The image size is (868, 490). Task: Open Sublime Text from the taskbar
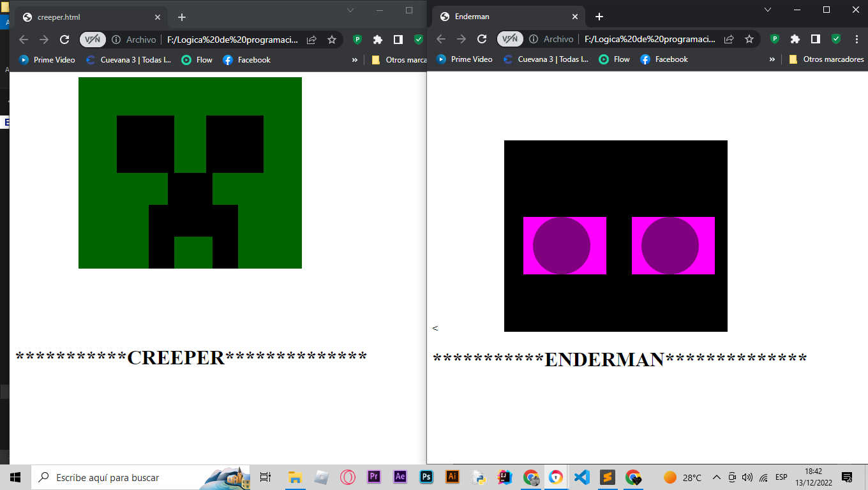[x=607, y=477]
